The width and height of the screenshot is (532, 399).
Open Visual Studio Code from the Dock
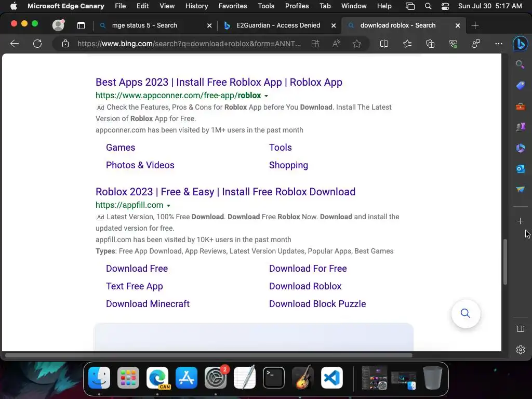(x=332, y=378)
